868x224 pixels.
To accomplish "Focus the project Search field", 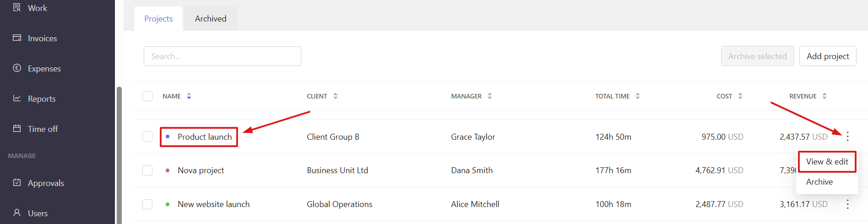I will [x=222, y=56].
